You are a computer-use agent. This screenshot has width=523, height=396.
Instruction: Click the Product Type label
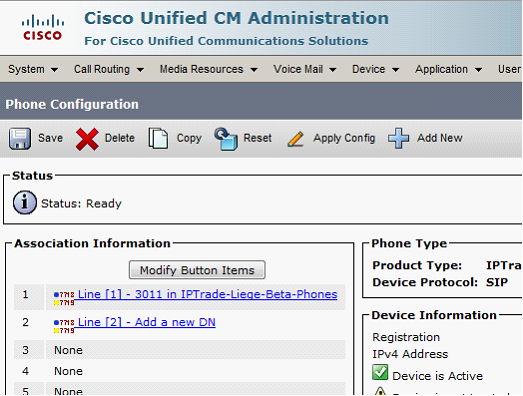(x=417, y=265)
